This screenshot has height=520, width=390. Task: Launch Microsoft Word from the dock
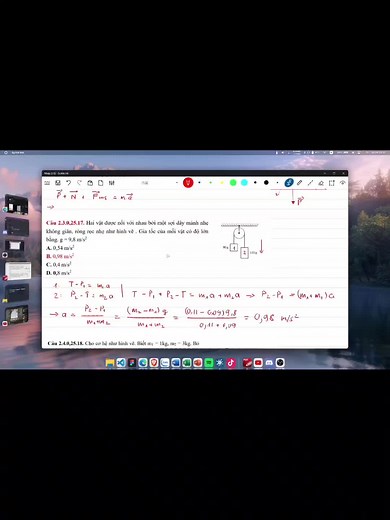[x=176, y=363]
